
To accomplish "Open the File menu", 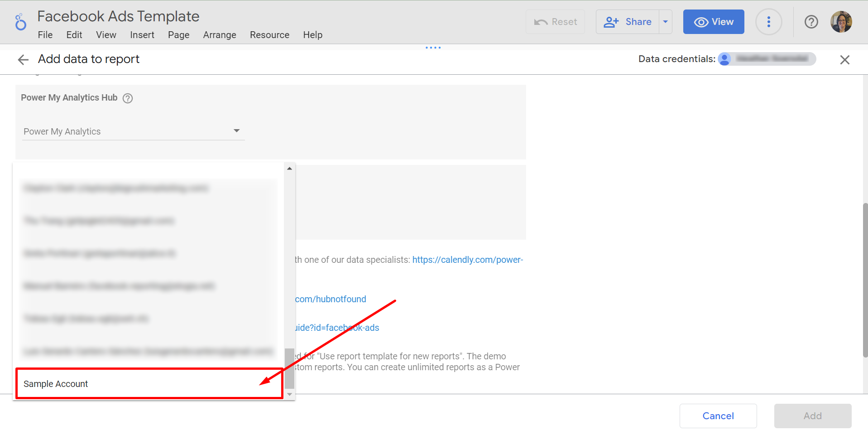I will 45,35.
